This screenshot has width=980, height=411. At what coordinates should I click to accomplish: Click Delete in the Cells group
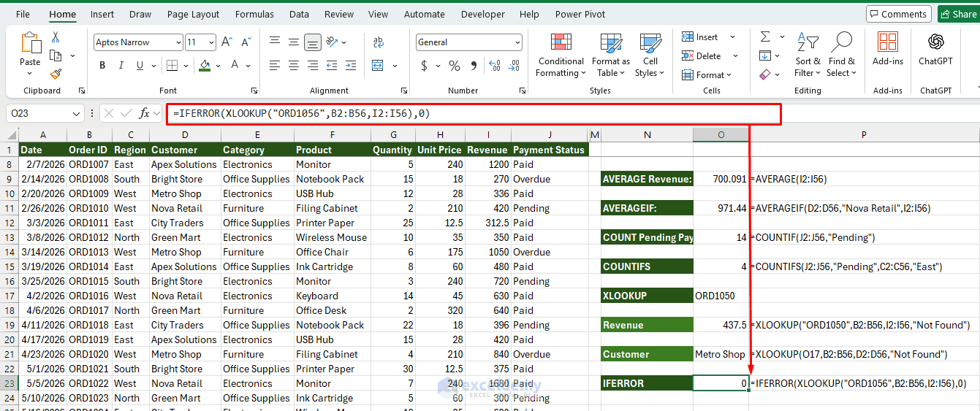(x=702, y=55)
